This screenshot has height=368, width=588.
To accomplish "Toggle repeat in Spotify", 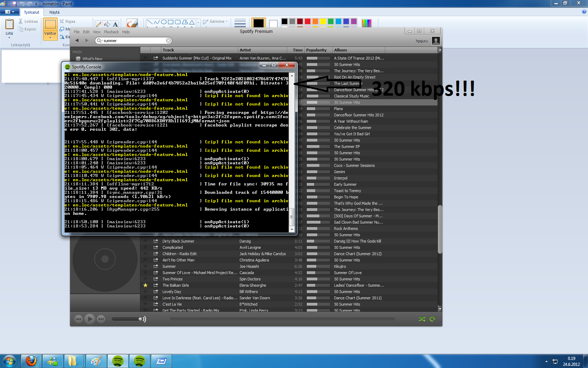I will [433, 319].
